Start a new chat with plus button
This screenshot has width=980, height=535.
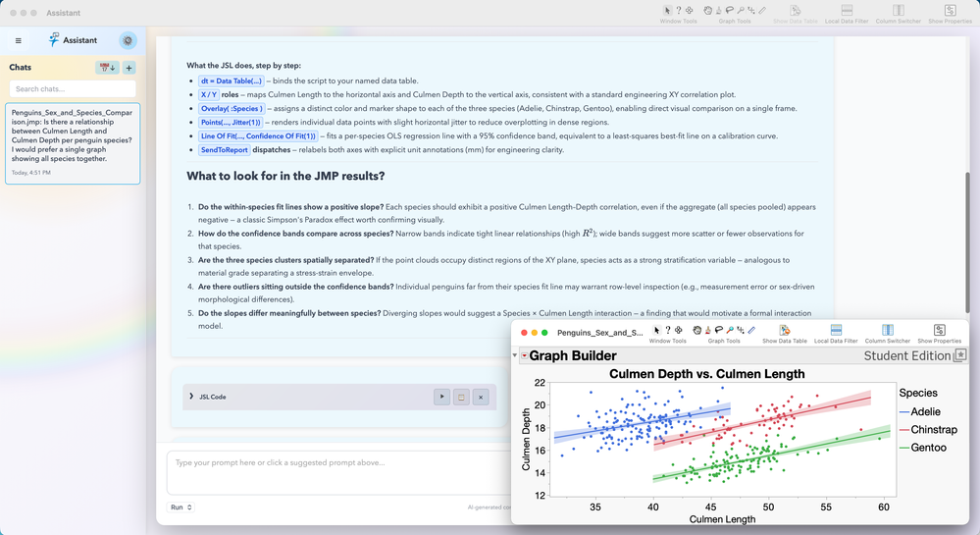tap(129, 68)
